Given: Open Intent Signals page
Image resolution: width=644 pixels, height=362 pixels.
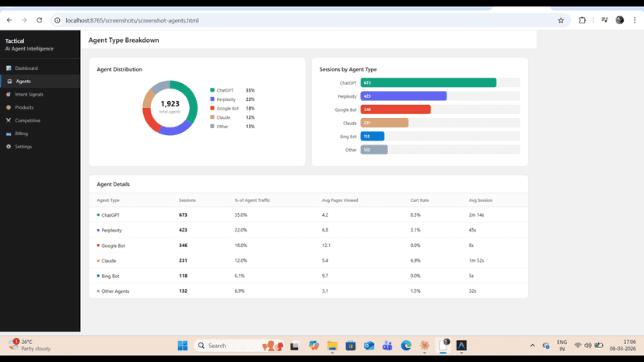Looking at the screenshot, I should [x=40, y=95].
